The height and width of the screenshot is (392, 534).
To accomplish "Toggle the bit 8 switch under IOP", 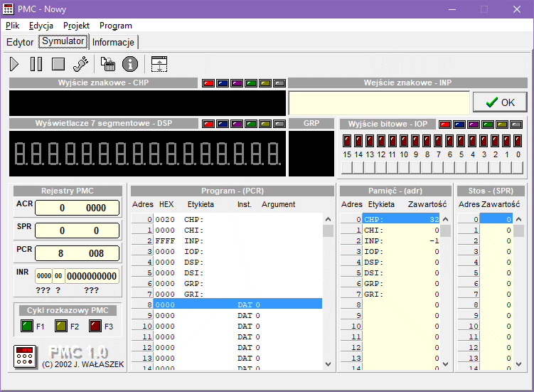I will pos(427,168).
